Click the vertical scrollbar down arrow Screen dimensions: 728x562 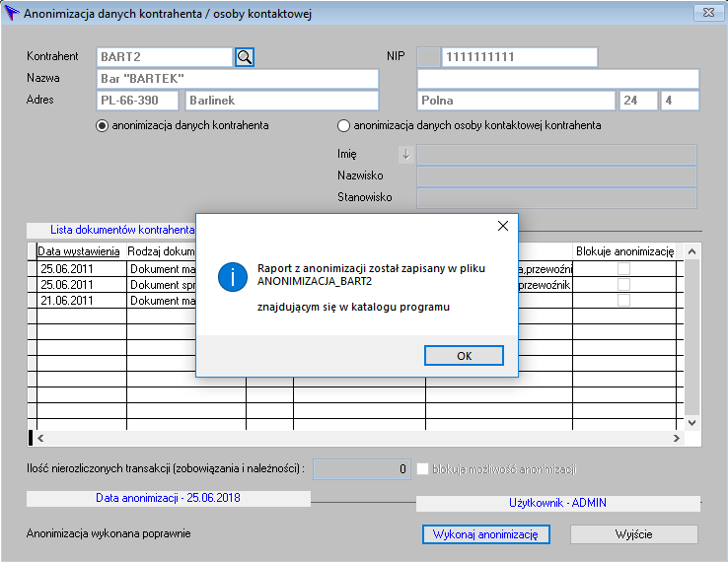click(x=692, y=423)
